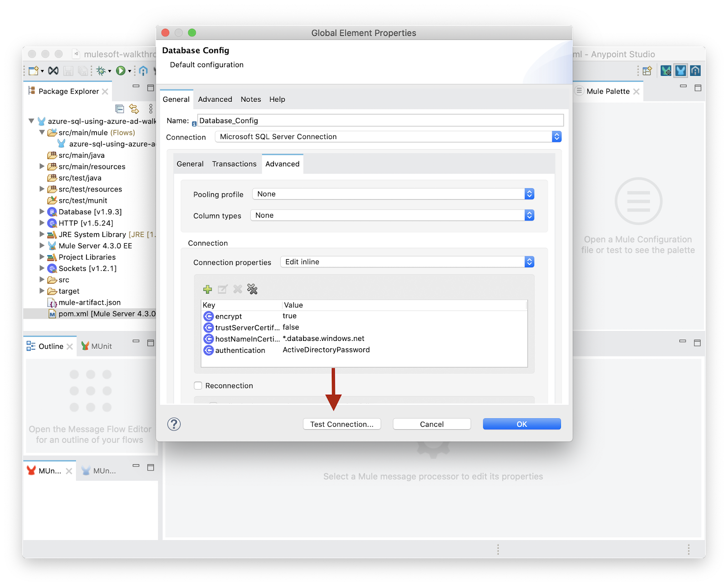The height and width of the screenshot is (586, 728).
Task: Switch to the Transactions tab
Action: click(234, 164)
